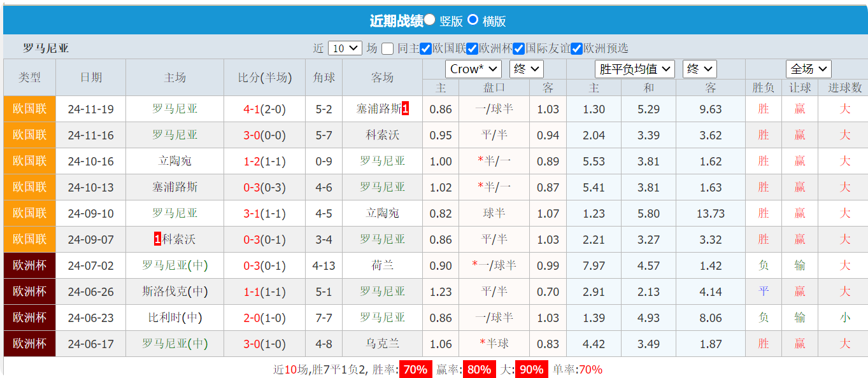Click the red "1" badge beside 塞浦路斯
The width and height of the screenshot is (868, 378).
point(404,109)
